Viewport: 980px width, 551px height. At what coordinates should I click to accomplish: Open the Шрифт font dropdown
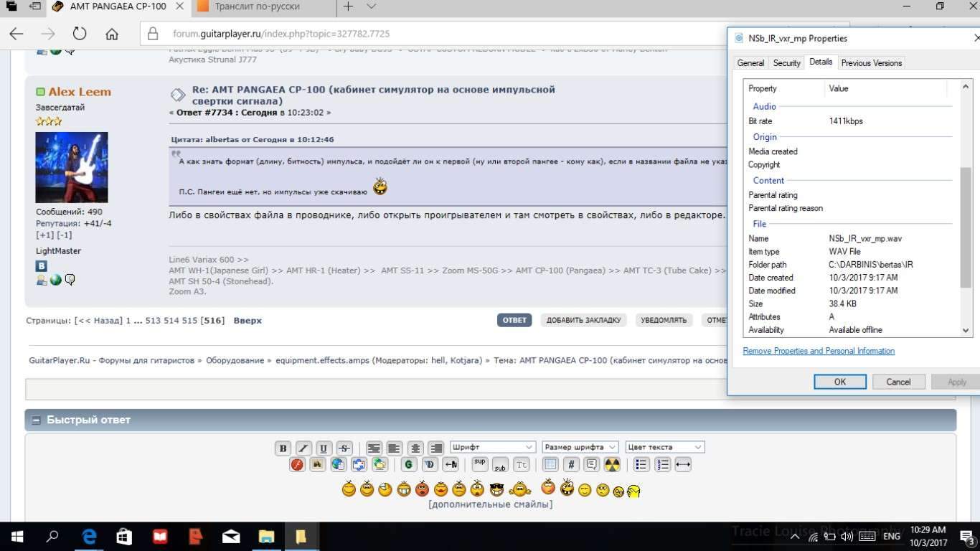(x=493, y=447)
